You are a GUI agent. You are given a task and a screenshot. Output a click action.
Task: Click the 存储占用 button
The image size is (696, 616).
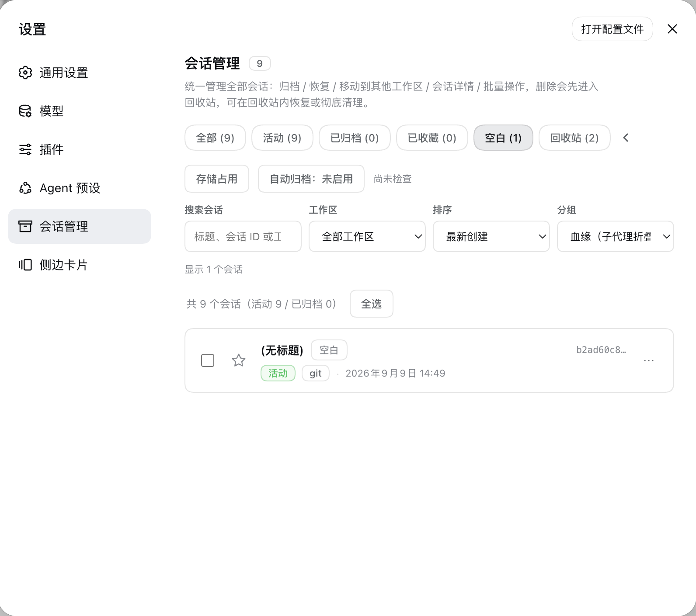(217, 179)
